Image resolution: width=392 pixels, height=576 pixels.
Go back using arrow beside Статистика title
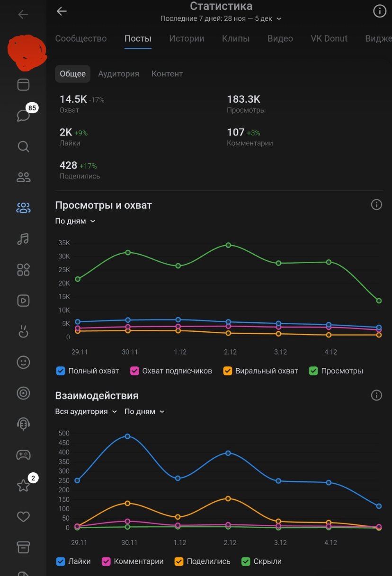[x=62, y=11]
